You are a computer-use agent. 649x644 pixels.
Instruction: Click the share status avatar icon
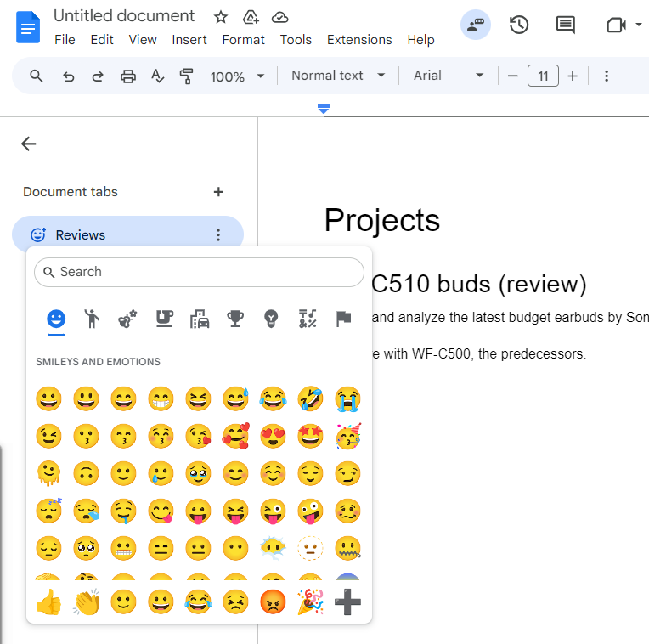pyautogui.click(x=476, y=25)
